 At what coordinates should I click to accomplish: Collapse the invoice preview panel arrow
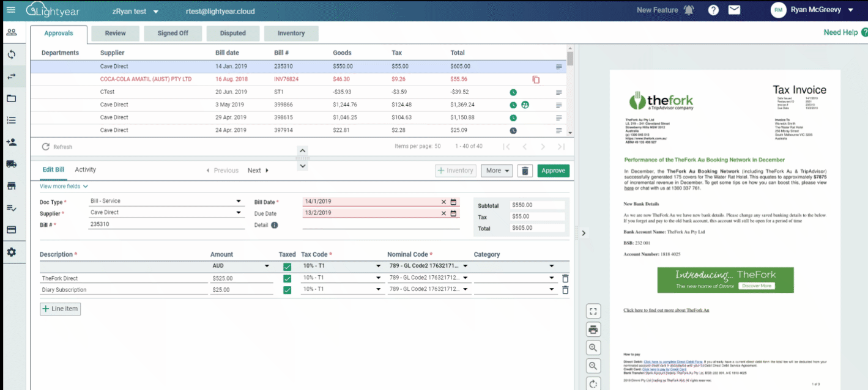point(584,233)
